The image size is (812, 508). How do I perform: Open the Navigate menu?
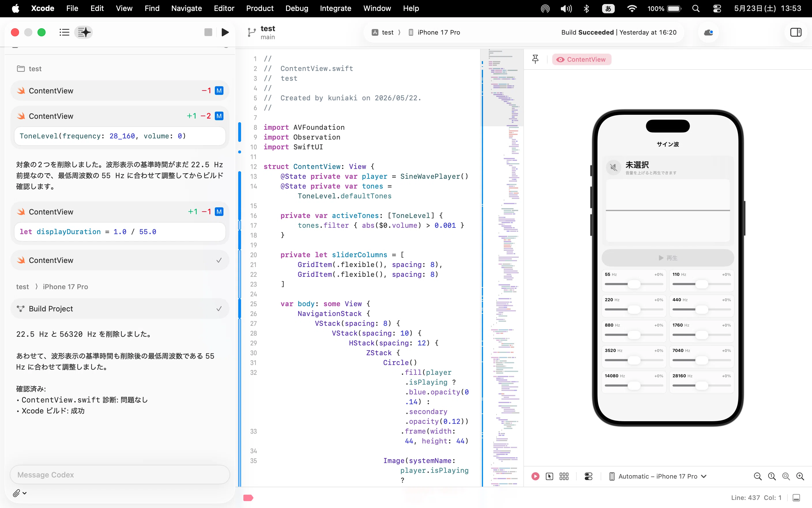187,8
